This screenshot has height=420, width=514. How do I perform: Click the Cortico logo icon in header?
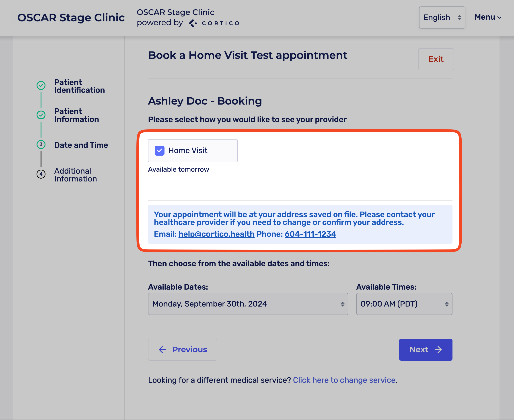(x=193, y=23)
